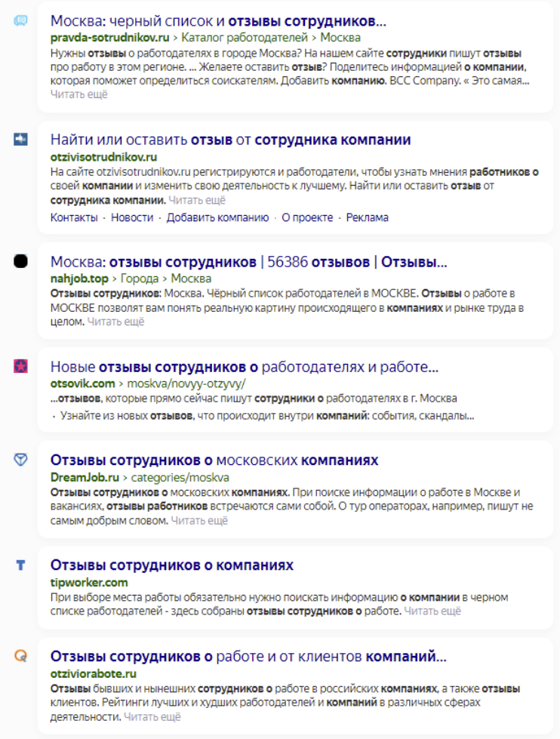Click the tipworker.com letter T favicon
The height and width of the screenshot is (739, 560).
pyautogui.click(x=20, y=565)
